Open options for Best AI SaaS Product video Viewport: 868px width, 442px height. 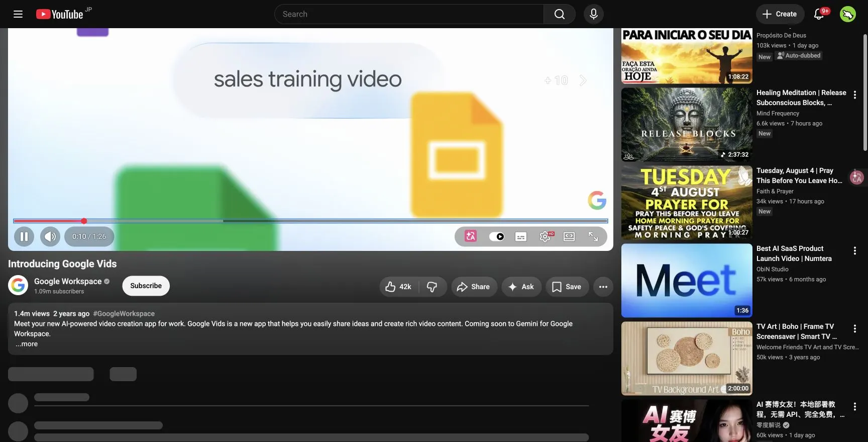click(x=855, y=250)
